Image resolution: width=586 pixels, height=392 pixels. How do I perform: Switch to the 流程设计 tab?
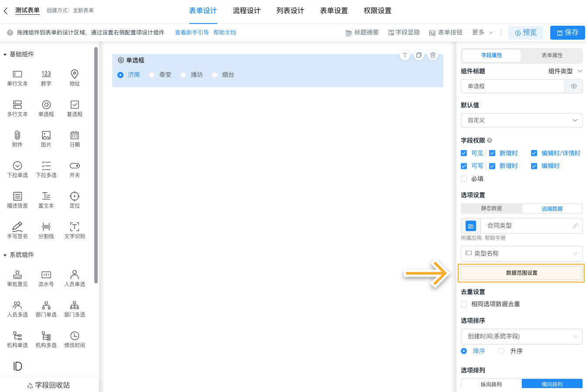(247, 10)
